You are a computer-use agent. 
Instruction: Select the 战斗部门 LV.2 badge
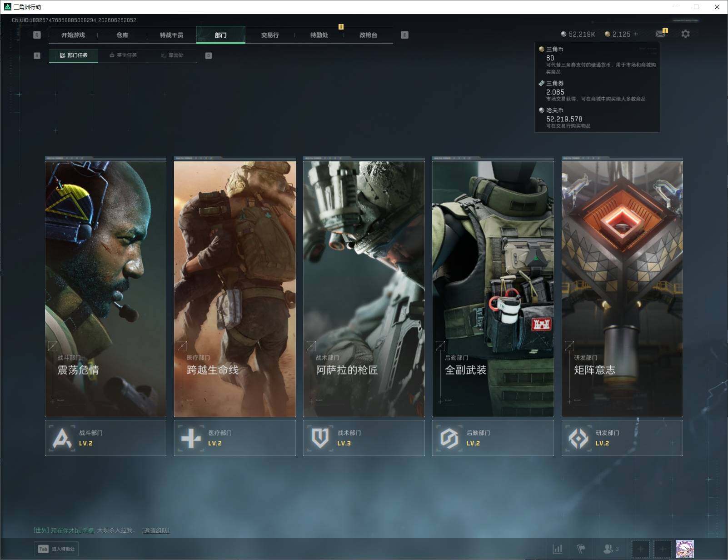tap(105, 438)
